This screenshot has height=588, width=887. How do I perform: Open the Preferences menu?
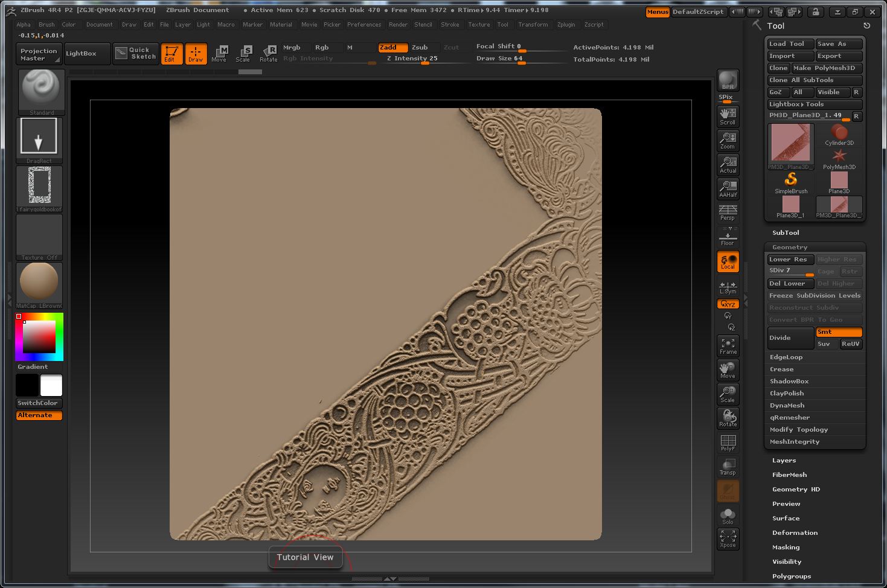(364, 25)
